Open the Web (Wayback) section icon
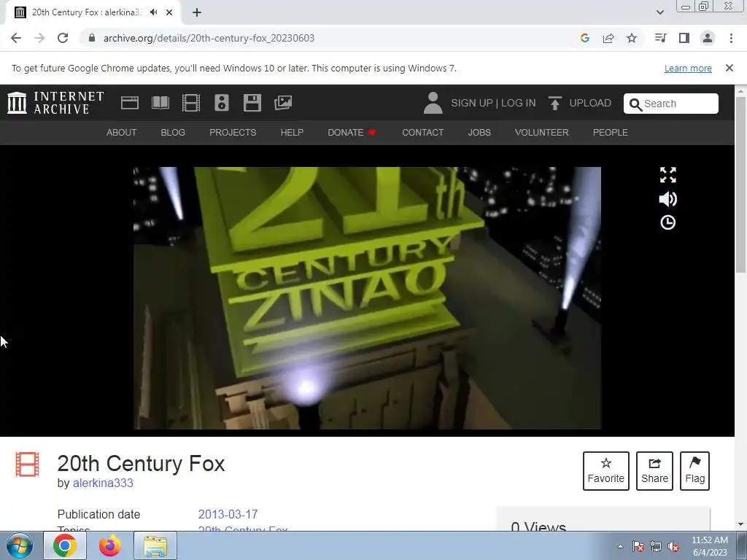Screen dimensions: 747x560 click(x=130, y=103)
